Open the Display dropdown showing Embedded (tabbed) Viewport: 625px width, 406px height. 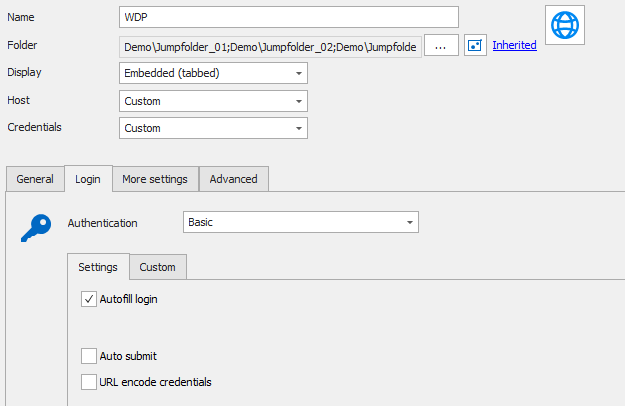213,73
